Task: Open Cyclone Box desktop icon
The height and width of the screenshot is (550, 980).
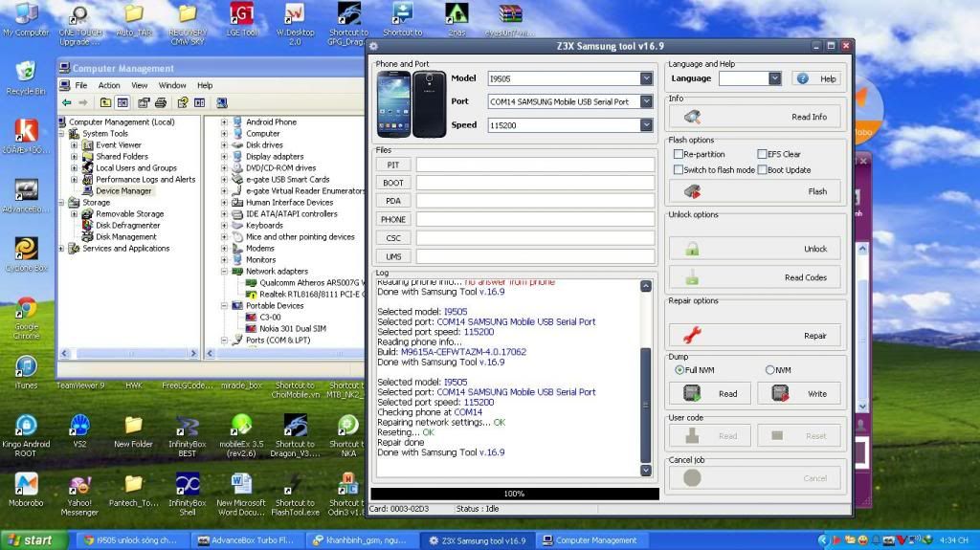Action: [x=26, y=254]
